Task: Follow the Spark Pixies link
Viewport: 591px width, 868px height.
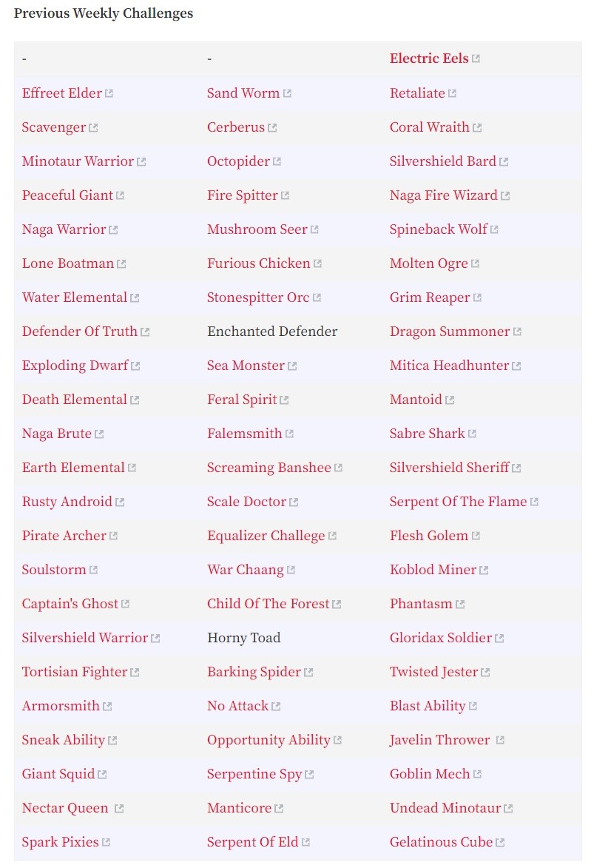Action: tap(61, 842)
